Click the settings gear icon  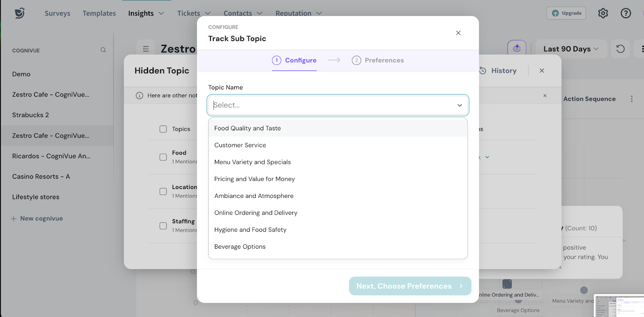(x=603, y=13)
